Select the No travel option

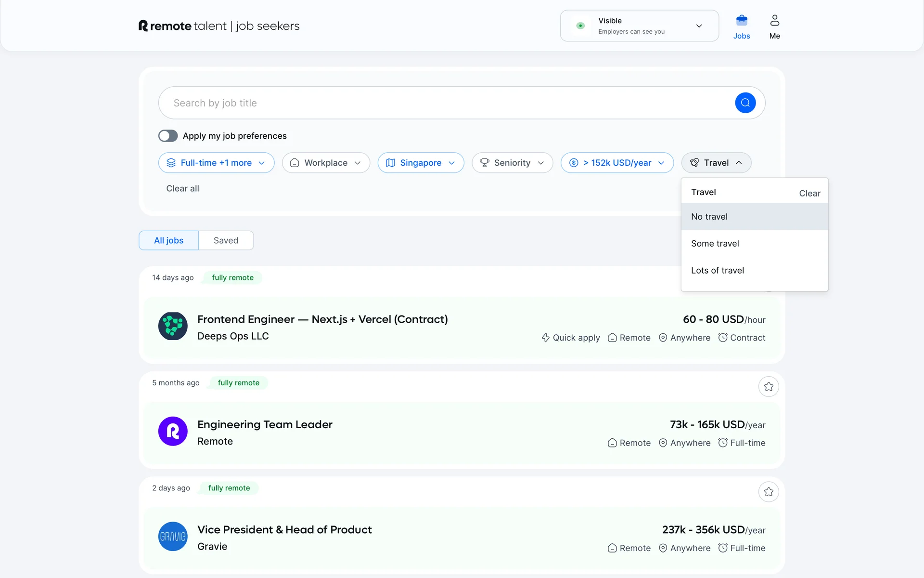tap(709, 217)
